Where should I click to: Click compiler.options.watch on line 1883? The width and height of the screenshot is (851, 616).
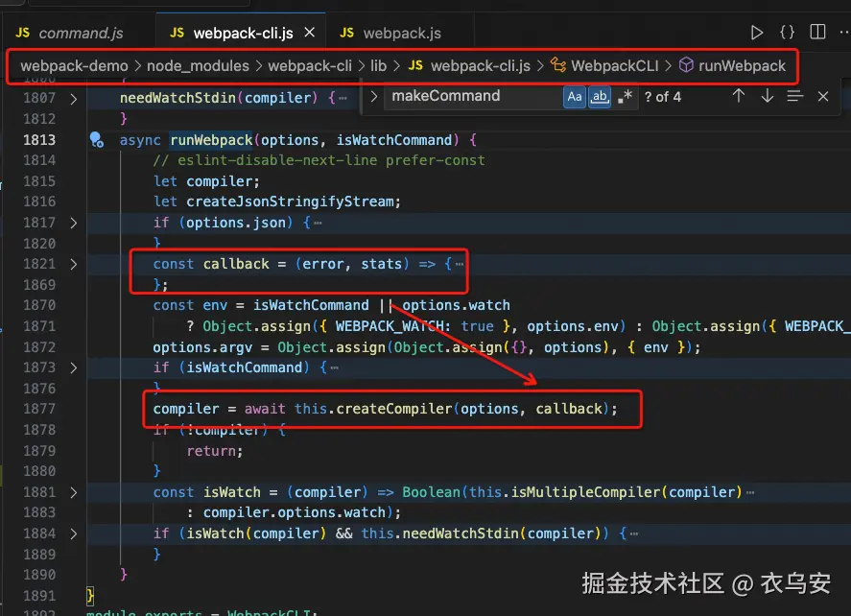coord(295,513)
